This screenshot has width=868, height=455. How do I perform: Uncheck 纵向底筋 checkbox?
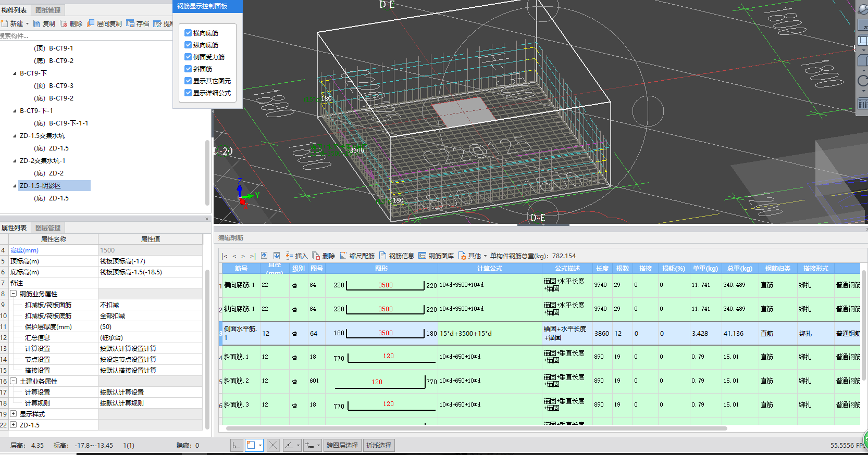pyautogui.click(x=188, y=45)
